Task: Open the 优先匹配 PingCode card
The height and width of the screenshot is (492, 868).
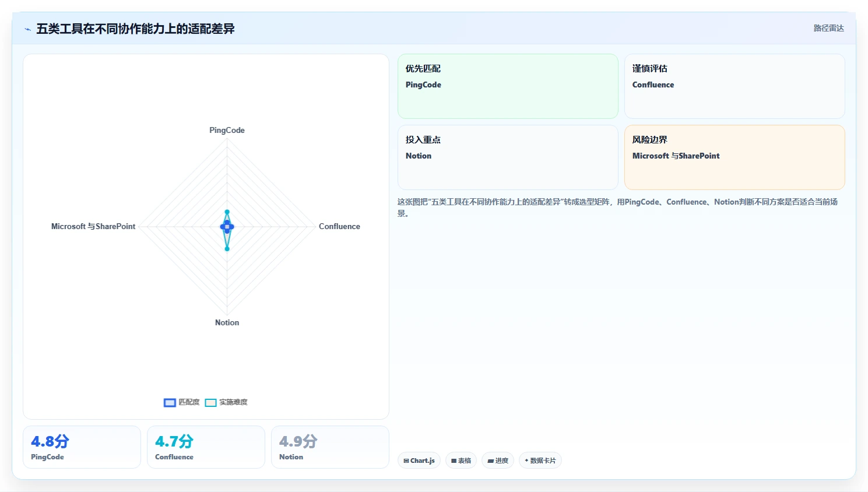Action: click(508, 86)
